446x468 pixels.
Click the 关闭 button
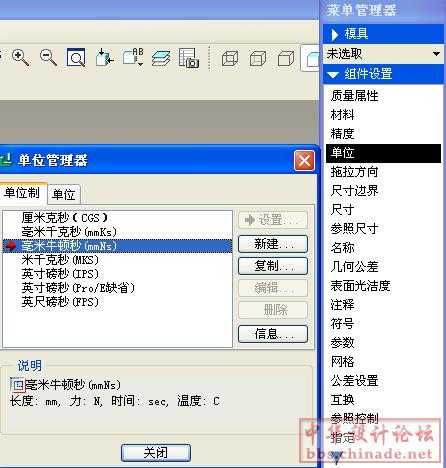(156, 453)
